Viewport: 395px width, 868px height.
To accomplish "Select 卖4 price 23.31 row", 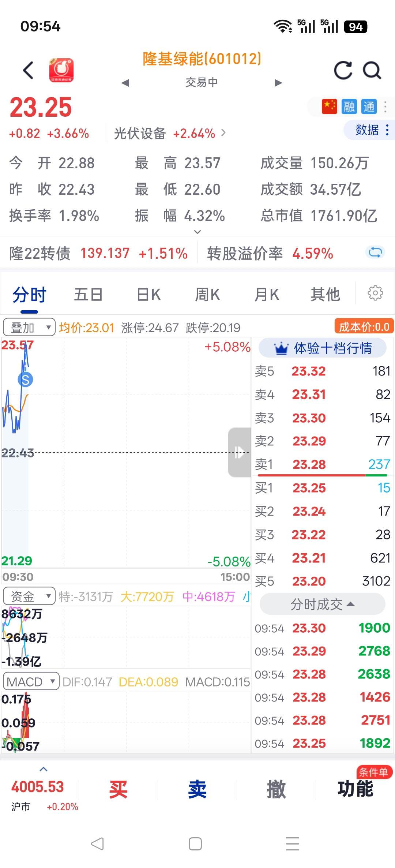I will click(x=323, y=394).
